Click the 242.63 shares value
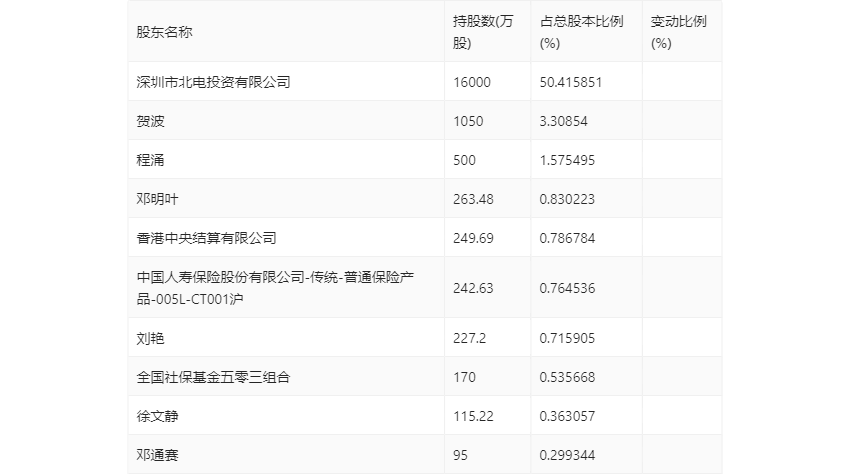This screenshot has height=474, width=850. 473,288
